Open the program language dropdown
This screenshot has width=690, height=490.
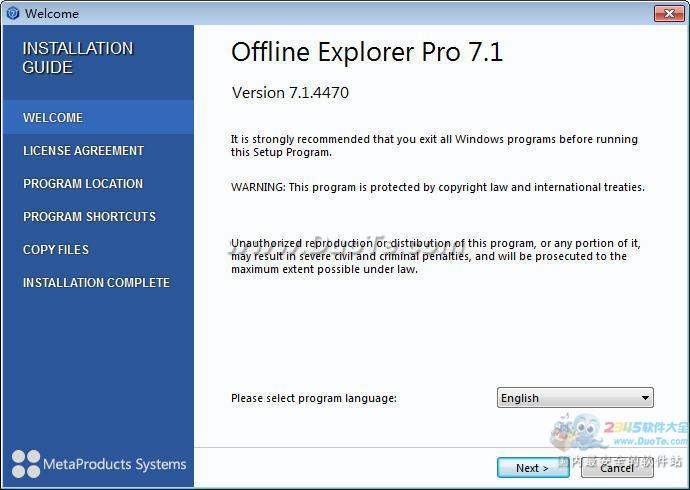[x=575, y=398]
